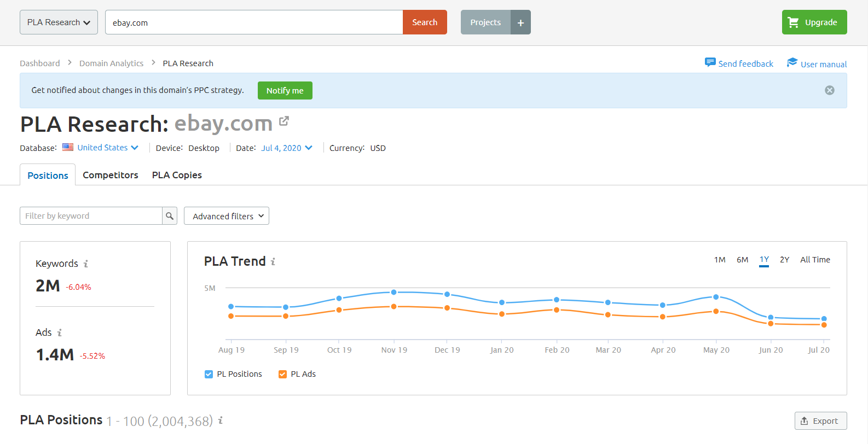Click the Keywords info icon
Viewport: 868px width, 444px height.
pyautogui.click(x=86, y=264)
